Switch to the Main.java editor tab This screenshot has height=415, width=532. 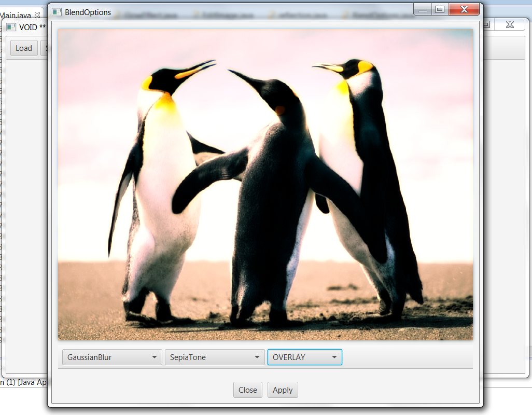[x=16, y=15]
